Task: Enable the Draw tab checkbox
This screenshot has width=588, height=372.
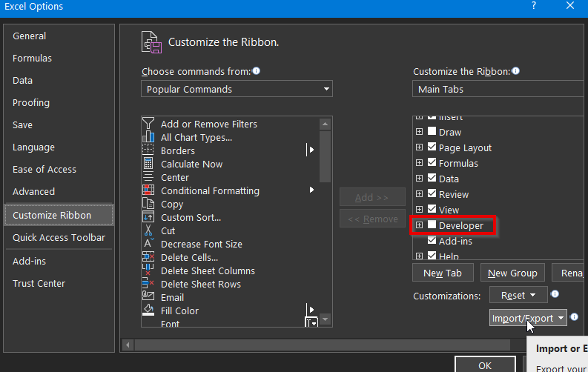Action: [432, 131]
